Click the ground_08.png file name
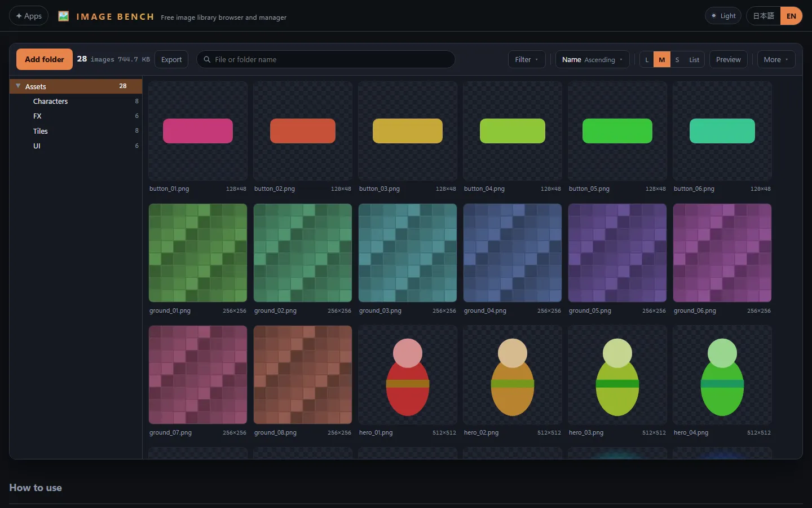 pyautogui.click(x=275, y=432)
